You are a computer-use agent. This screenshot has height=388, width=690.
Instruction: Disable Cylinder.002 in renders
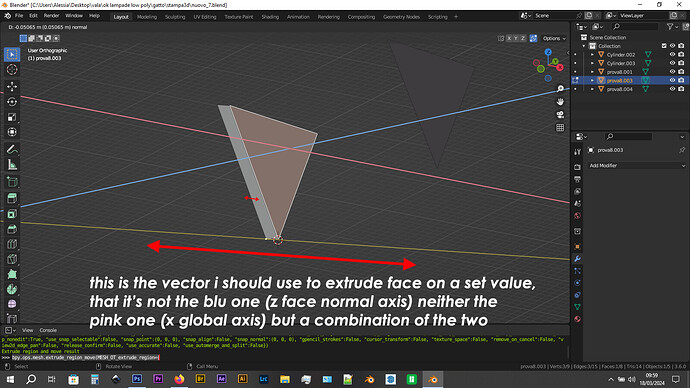tap(681, 55)
